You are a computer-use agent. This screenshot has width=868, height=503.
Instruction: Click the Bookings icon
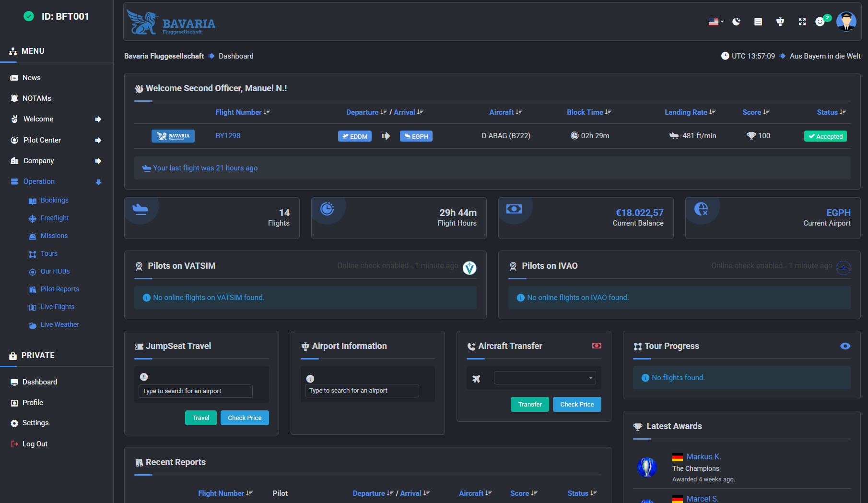[x=33, y=201]
